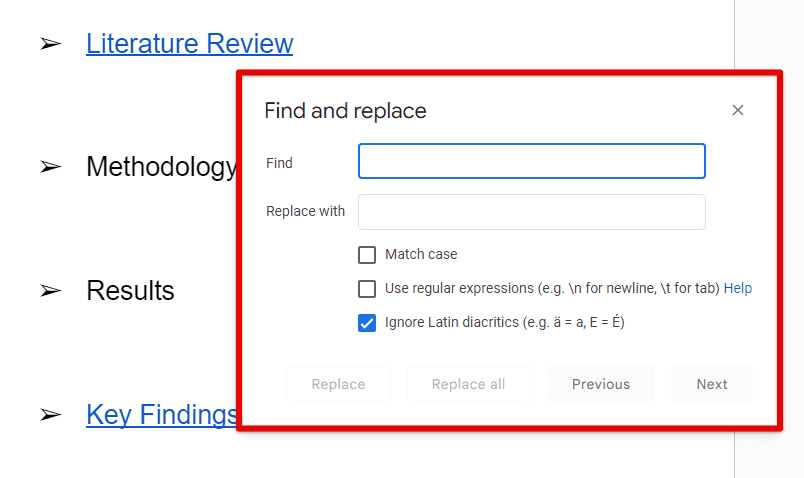Go to Previous match
The width and height of the screenshot is (804, 478).
pyautogui.click(x=601, y=384)
